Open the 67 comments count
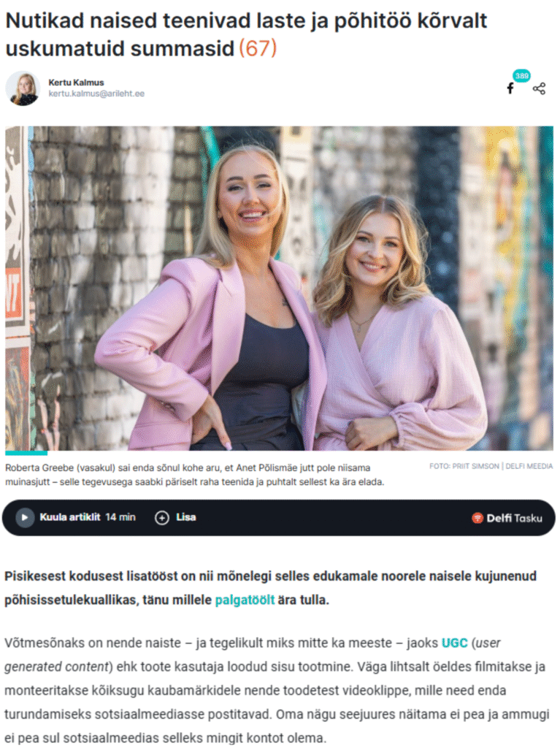This screenshot has height=748, width=560. coord(258,49)
